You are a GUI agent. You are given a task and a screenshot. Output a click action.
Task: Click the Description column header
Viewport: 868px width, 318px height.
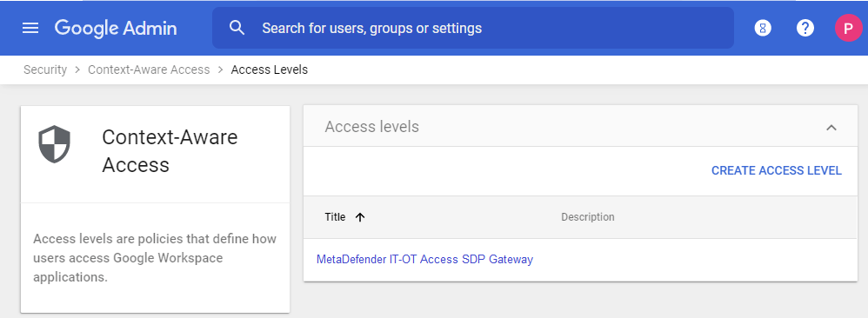click(588, 217)
